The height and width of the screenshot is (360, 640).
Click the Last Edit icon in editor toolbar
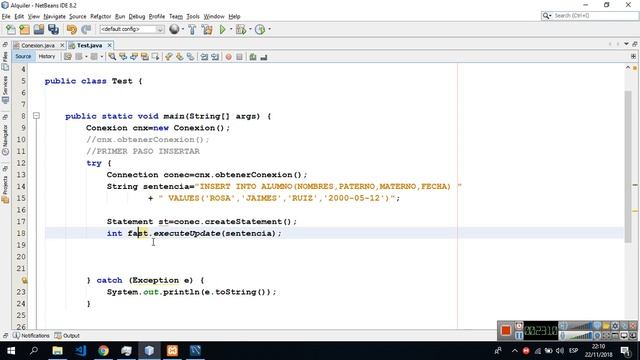[x=68, y=57]
